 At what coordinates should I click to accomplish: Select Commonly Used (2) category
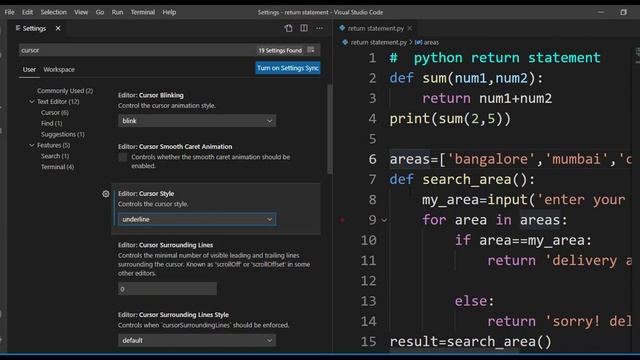pos(65,91)
